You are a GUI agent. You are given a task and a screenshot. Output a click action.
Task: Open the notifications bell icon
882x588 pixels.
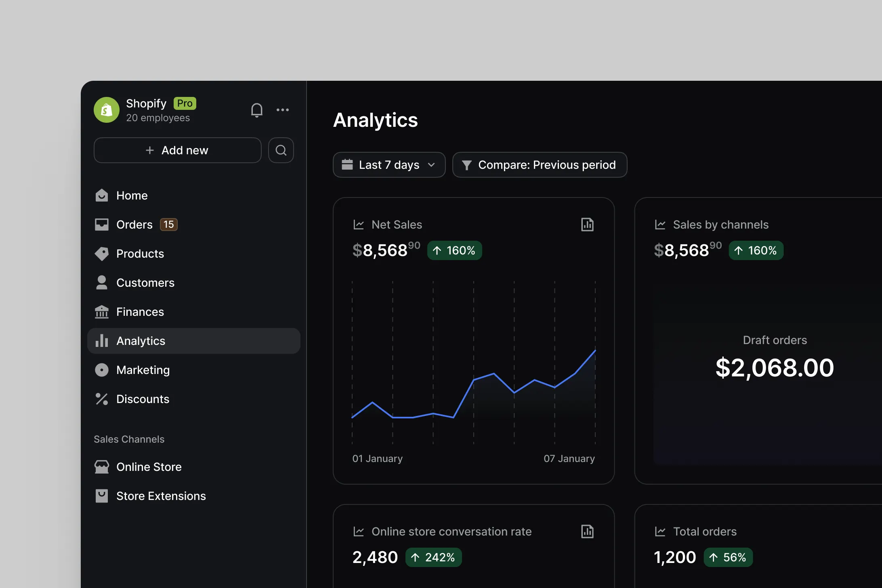(257, 110)
